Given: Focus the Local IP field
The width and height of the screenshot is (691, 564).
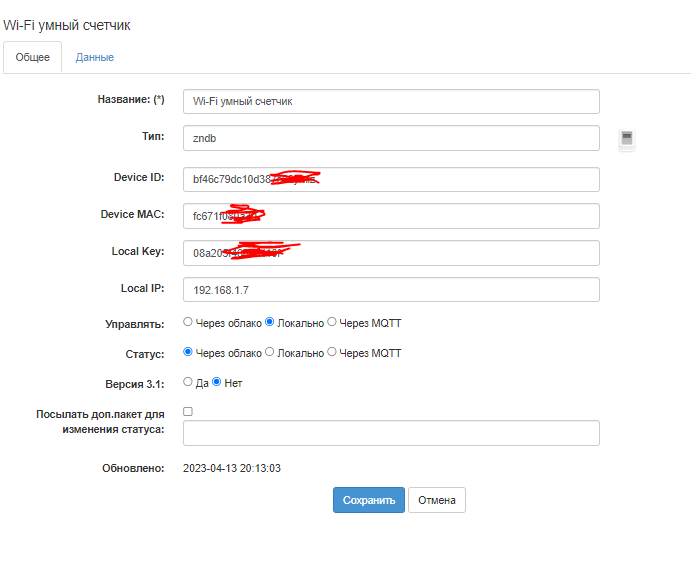Looking at the screenshot, I should click(x=391, y=289).
